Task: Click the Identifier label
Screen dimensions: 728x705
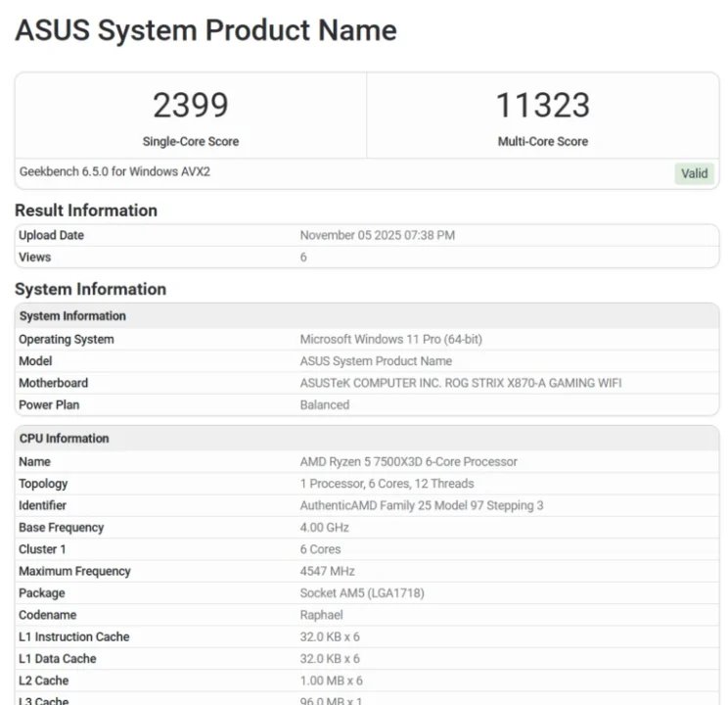Action: pos(42,505)
